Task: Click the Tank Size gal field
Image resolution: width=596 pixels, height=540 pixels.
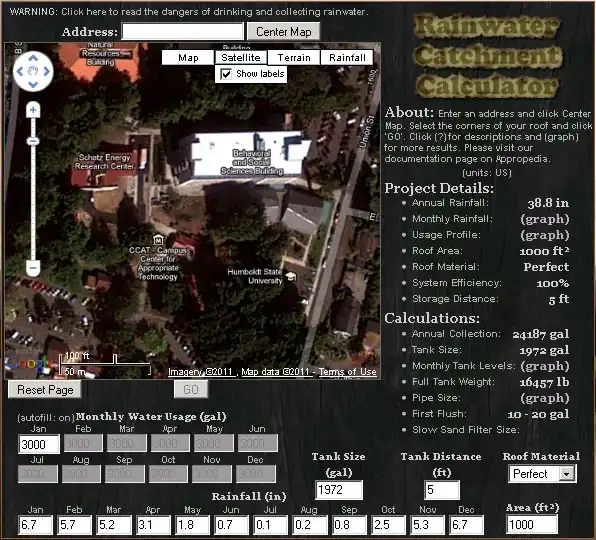Action: tap(339, 490)
